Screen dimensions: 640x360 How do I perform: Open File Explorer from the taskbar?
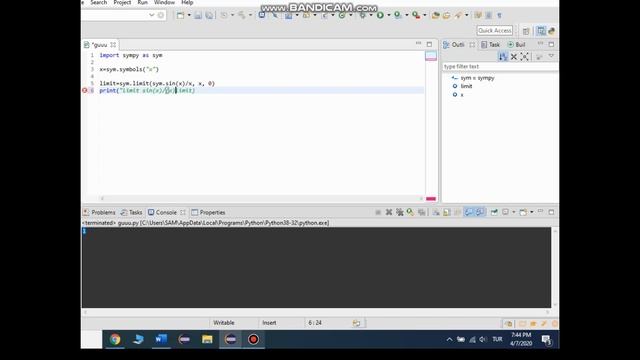pos(207,339)
